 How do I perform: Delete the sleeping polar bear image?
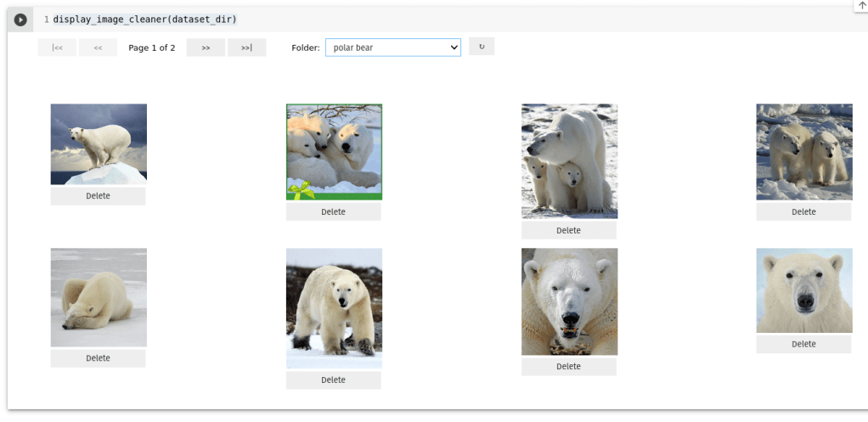click(98, 358)
